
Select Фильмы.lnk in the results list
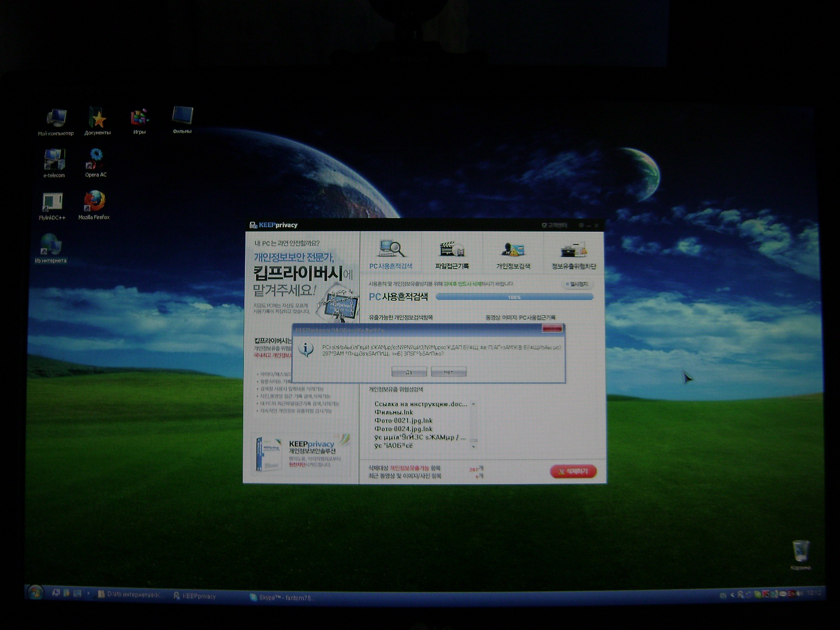pos(394,412)
